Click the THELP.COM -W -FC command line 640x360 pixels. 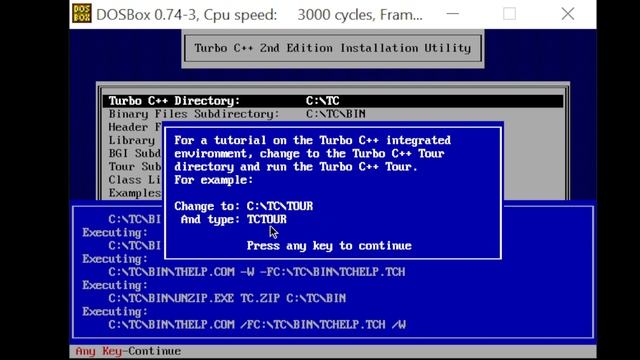257,272
